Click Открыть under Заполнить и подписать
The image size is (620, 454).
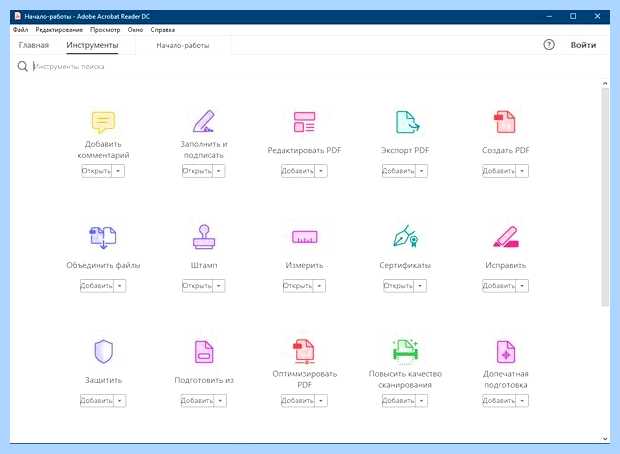[x=197, y=171]
